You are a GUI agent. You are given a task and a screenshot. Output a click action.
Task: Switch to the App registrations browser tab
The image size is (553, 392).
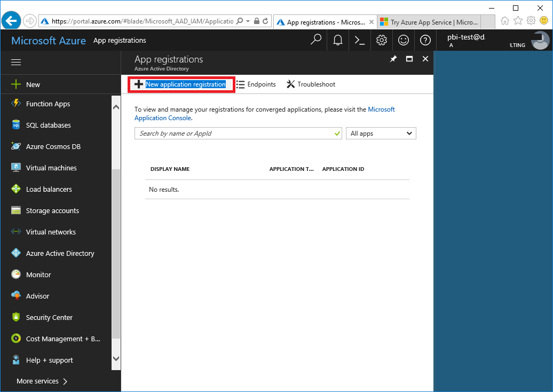325,22
